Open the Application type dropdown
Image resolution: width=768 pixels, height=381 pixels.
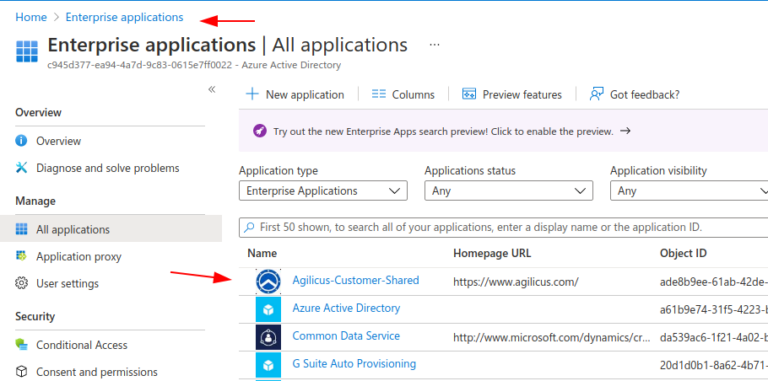click(x=323, y=190)
